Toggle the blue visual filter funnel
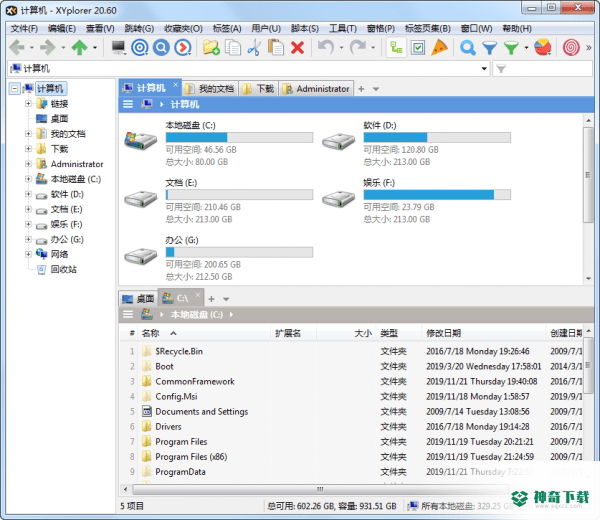Screen dimensions: 600x520 (x=489, y=48)
